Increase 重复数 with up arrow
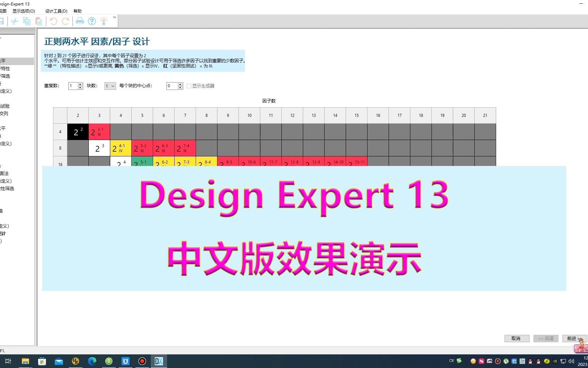The width and height of the screenshot is (588, 368). [80, 84]
